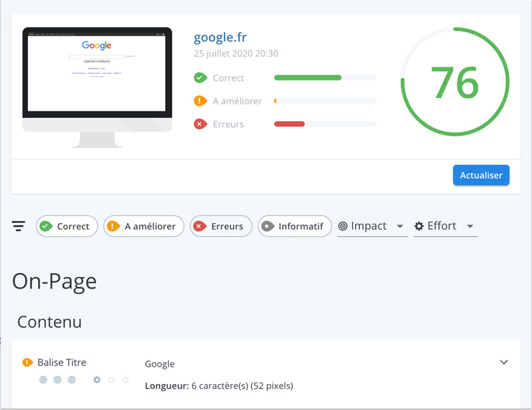
Task: Click the Correct label in the summary
Action: [228, 78]
